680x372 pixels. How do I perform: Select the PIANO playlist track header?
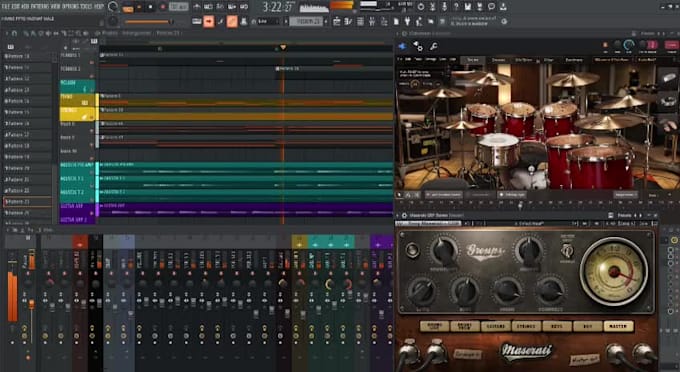[x=77, y=100]
